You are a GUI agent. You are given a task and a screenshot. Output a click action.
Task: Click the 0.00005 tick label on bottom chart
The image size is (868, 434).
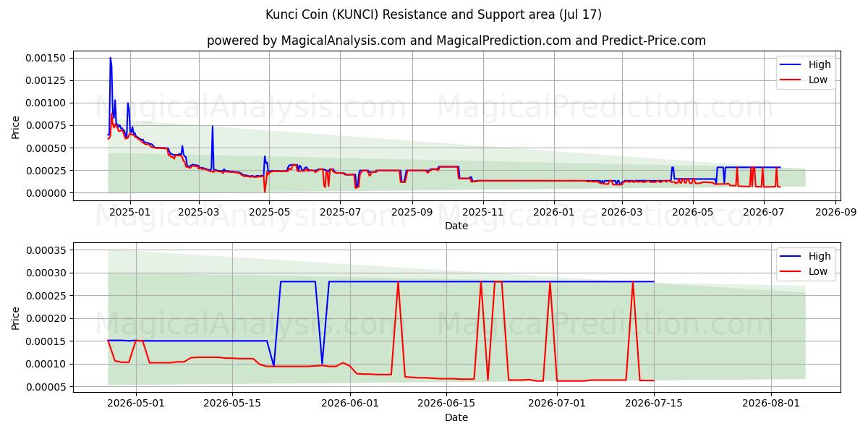[x=46, y=387]
